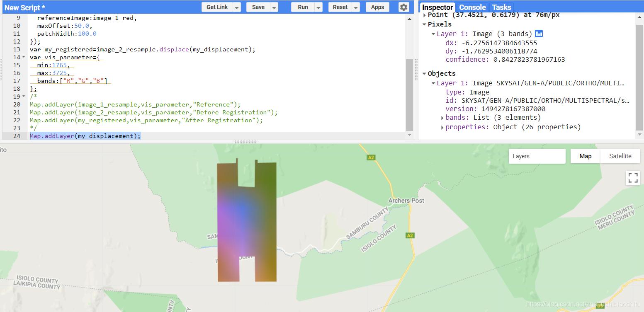This screenshot has width=644, height=312.
Task: Enter fullscreen mode on the map
Action: point(632,177)
